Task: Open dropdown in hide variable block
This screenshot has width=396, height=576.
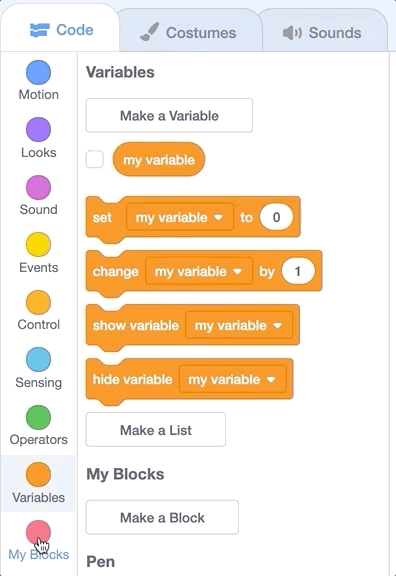Action: pos(233,379)
